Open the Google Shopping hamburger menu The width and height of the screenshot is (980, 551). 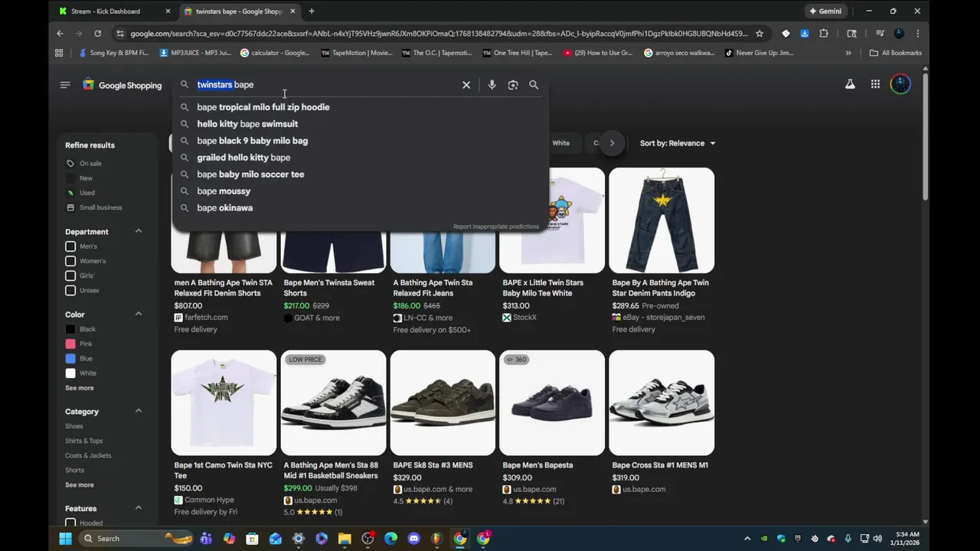65,85
